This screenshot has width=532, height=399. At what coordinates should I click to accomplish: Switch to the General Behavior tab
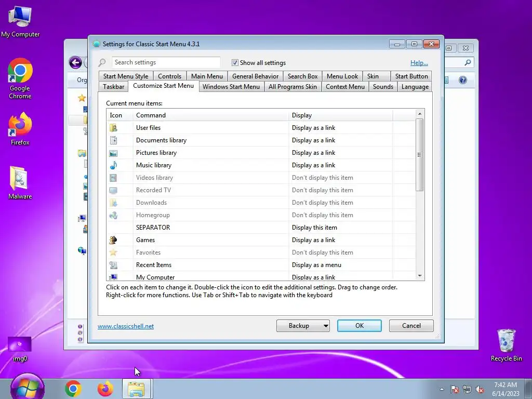256,76
